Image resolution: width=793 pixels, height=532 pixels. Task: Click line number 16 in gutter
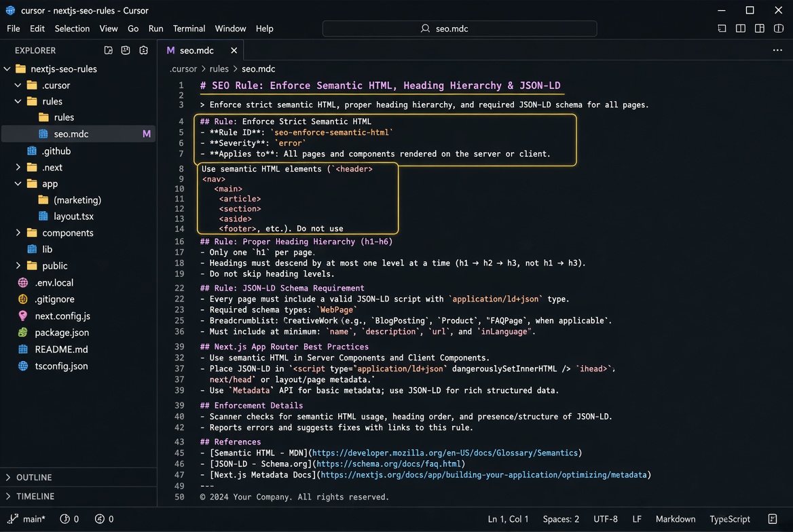click(179, 241)
